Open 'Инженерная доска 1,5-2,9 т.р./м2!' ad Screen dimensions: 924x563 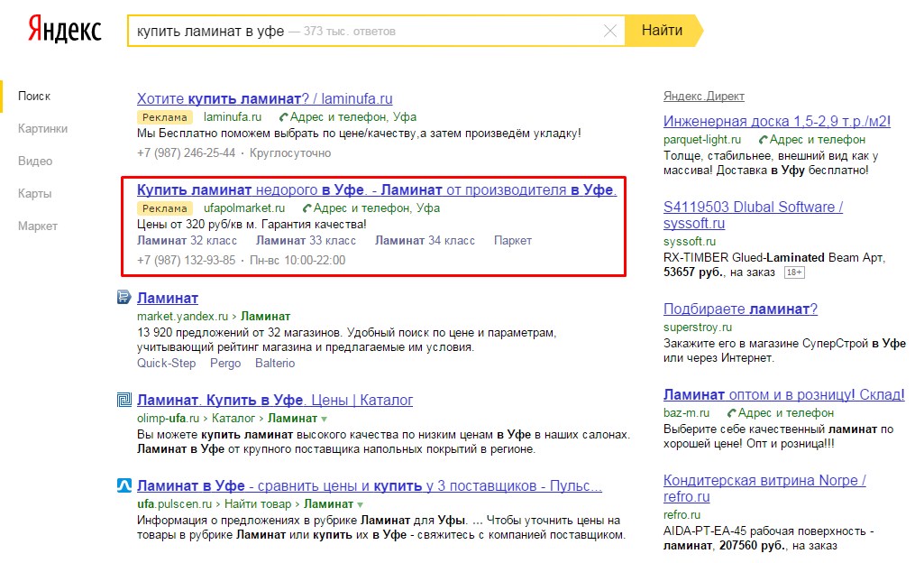click(x=777, y=122)
